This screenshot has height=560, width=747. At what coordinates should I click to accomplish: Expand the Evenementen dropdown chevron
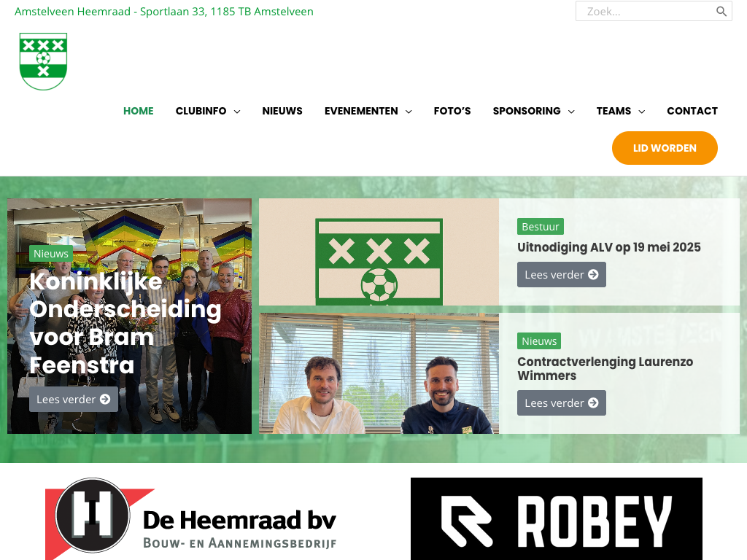[x=409, y=112]
